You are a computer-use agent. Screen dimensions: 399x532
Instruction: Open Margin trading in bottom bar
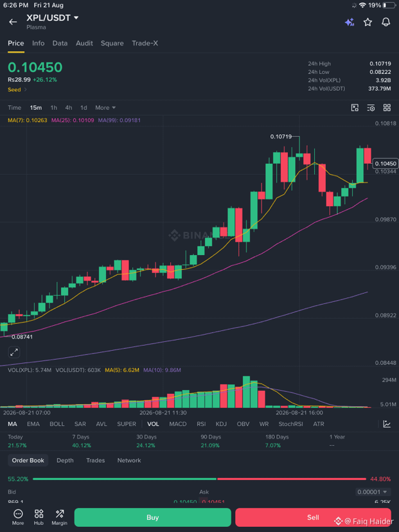coord(59,517)
